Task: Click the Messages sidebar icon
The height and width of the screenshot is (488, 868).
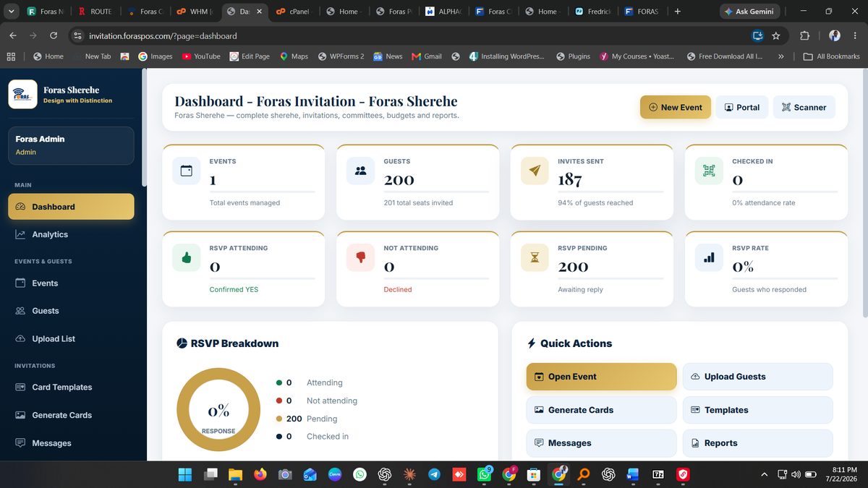Action: (x=20, y=443)
